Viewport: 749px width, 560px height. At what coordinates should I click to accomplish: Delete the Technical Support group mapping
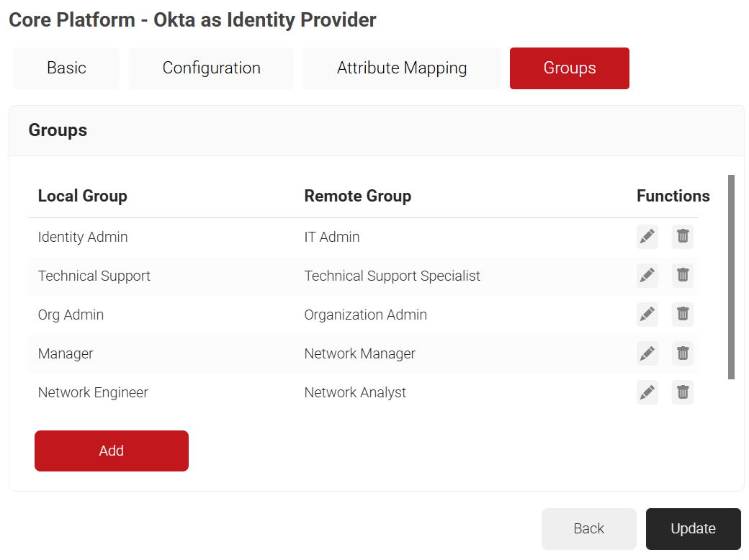coord(683,276)
